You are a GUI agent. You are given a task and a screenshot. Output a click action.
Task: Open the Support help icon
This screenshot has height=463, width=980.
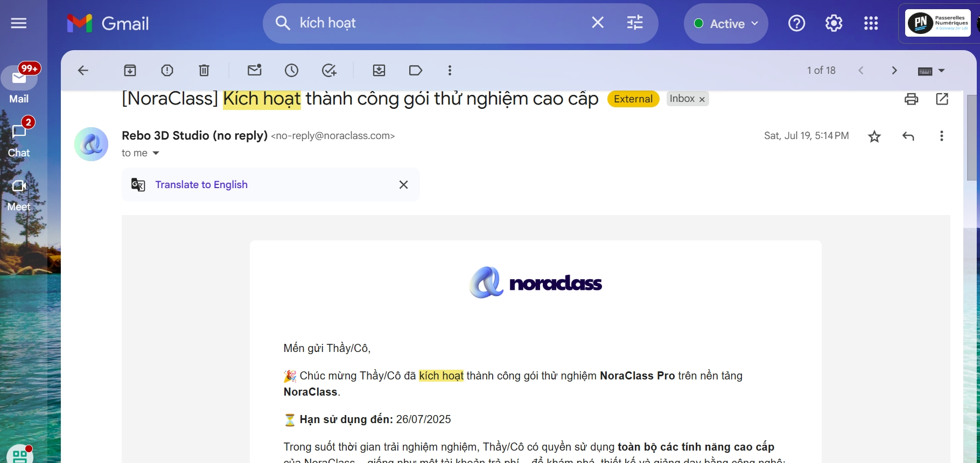[x=796, y=23]
